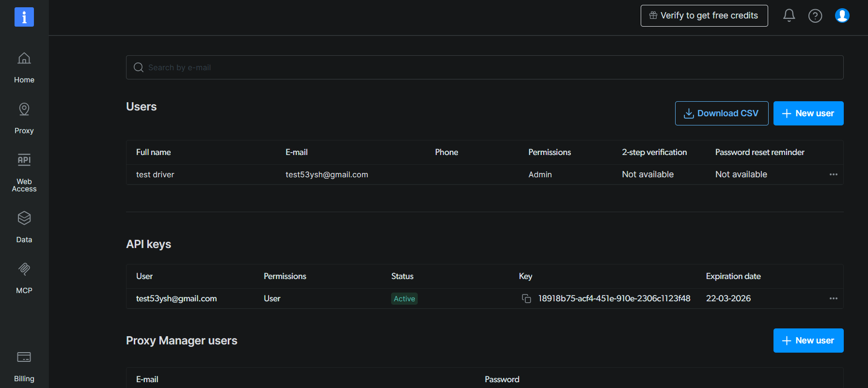Screen dimensions: 868x388
Task: Click the blue info logo icon
Action: tap(24, 17)
